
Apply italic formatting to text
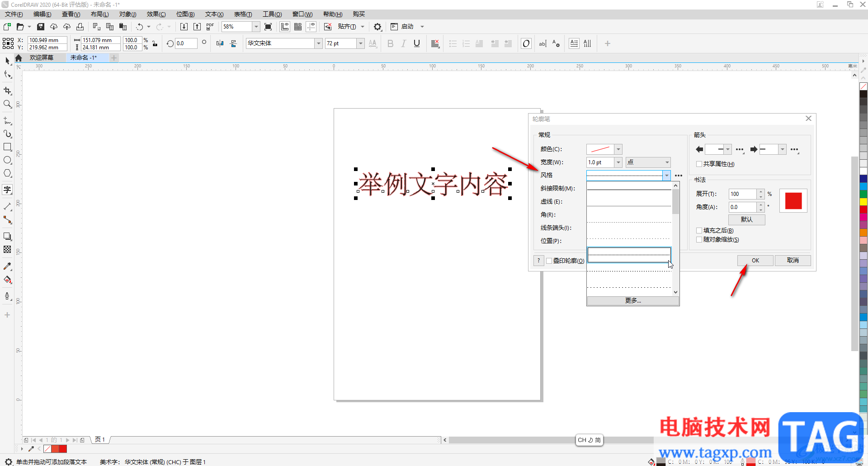click(x=404, y=43)
